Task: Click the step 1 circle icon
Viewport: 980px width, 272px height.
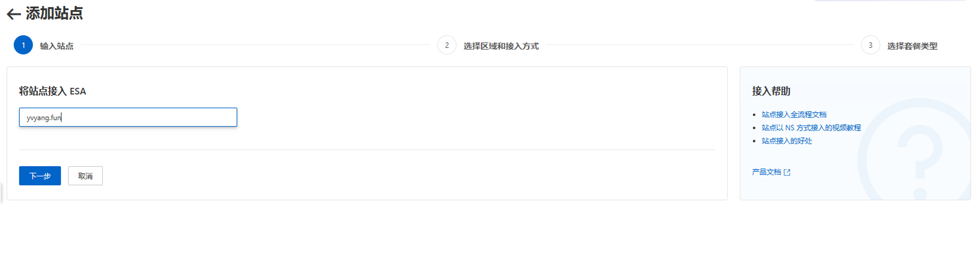Action: pyautogui.click(x=23, y=45)
